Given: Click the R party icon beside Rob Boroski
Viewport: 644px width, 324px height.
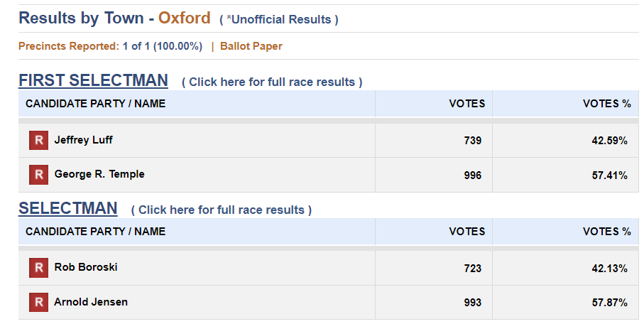Looking at the screenshot, I should (38, 268).
